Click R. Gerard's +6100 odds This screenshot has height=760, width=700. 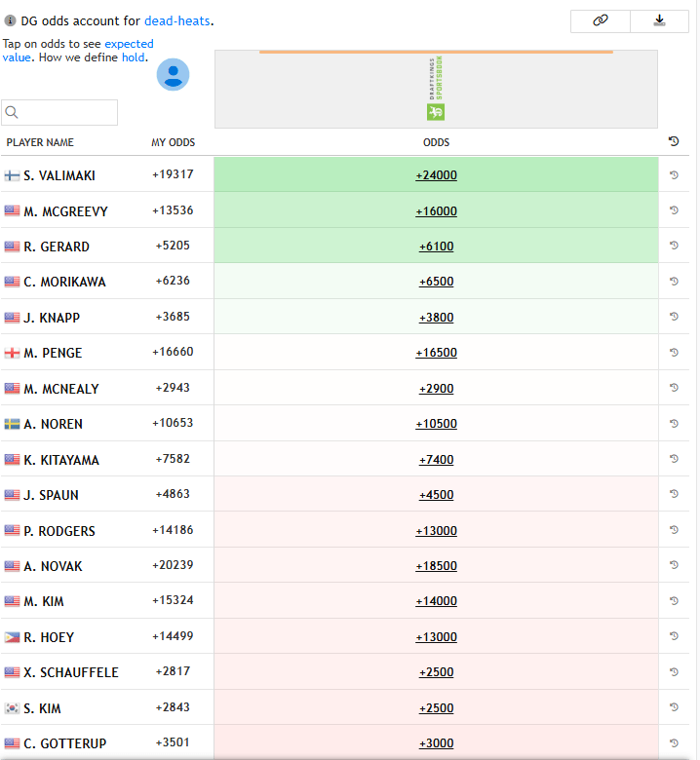436,247
